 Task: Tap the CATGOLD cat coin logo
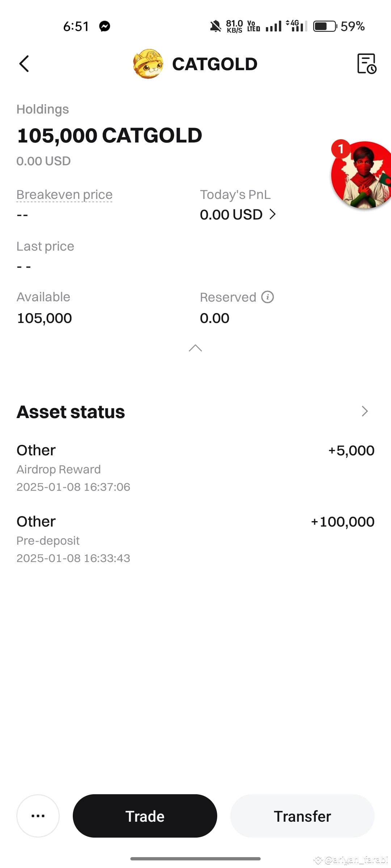point(148,64)
